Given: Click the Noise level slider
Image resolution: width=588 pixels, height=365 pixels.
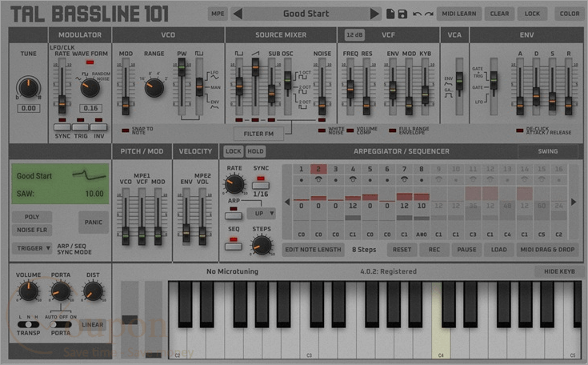Looking at the screenshot, I should point(322,106).
